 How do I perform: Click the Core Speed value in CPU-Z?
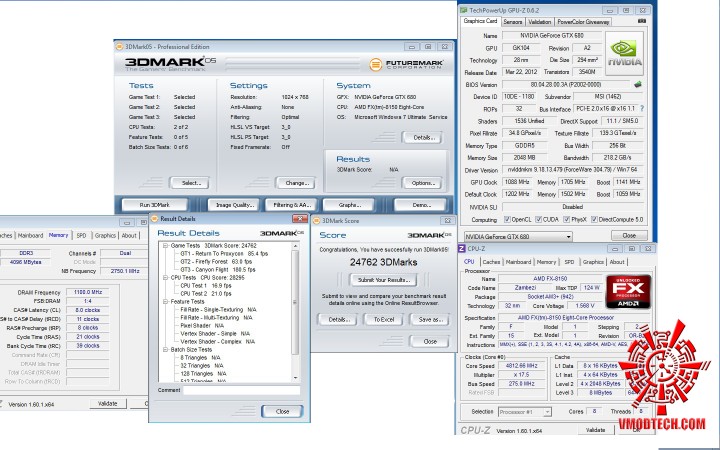[x=521, y=366]
